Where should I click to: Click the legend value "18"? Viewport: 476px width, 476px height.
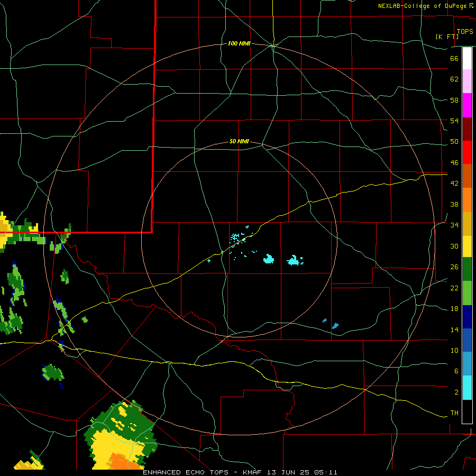click(x=454, y=309)
